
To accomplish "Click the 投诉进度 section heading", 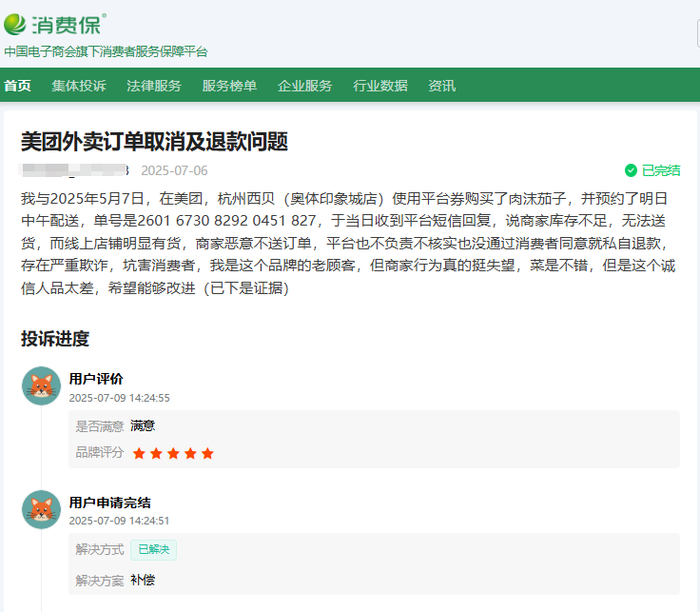I will coord(55,338).
